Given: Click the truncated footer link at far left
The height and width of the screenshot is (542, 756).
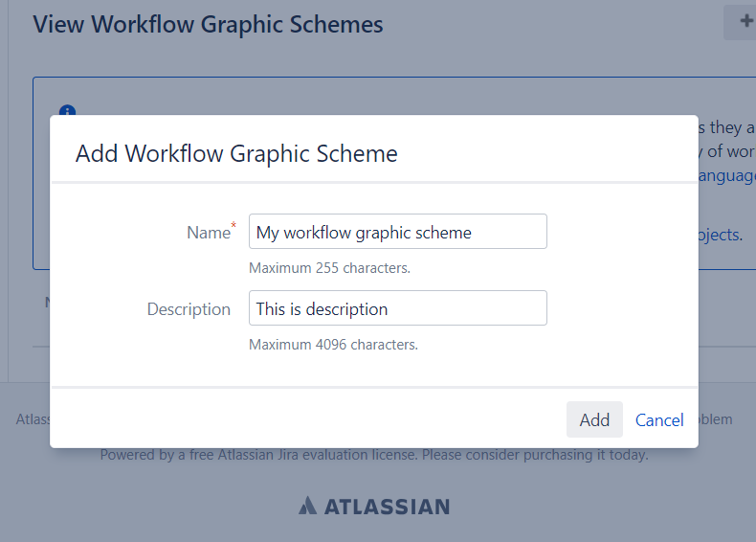Looking at the screenshot, I should tap(33, 419).
